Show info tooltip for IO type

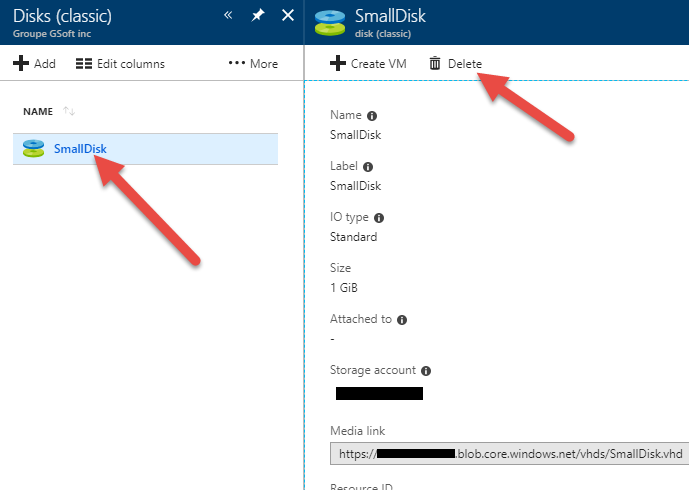pyautogui.click(x=379, y=218)
